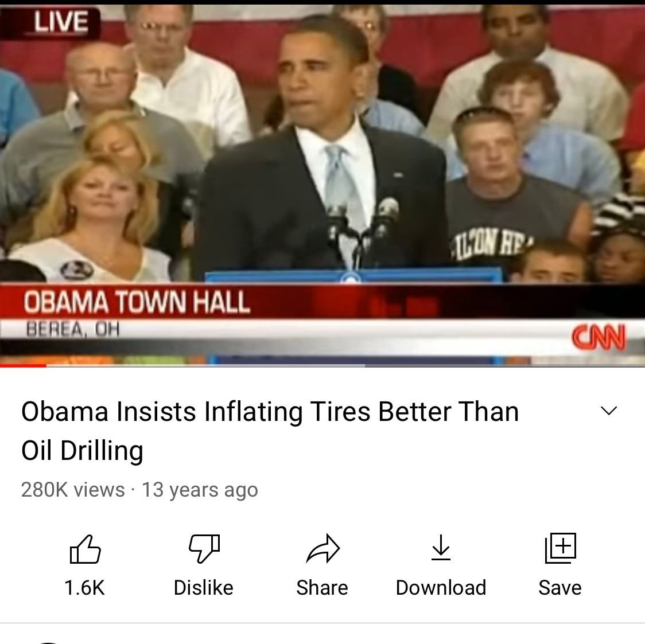Like the video with the thumbs-up icon
This screenshot has height=644, width=645.
pyautogui.click(x=85, y=549)
